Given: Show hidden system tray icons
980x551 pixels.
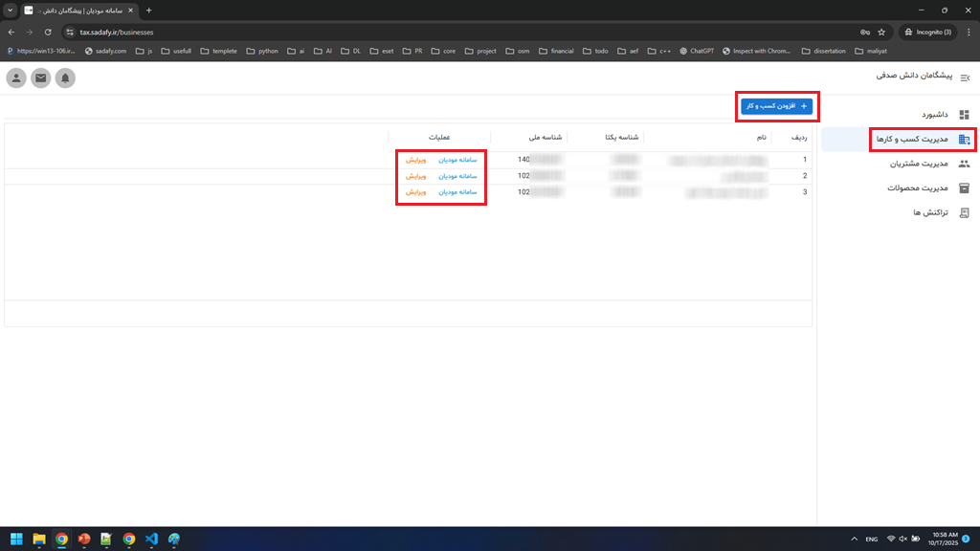Looking at the screenshot, I should coord(852,539).
